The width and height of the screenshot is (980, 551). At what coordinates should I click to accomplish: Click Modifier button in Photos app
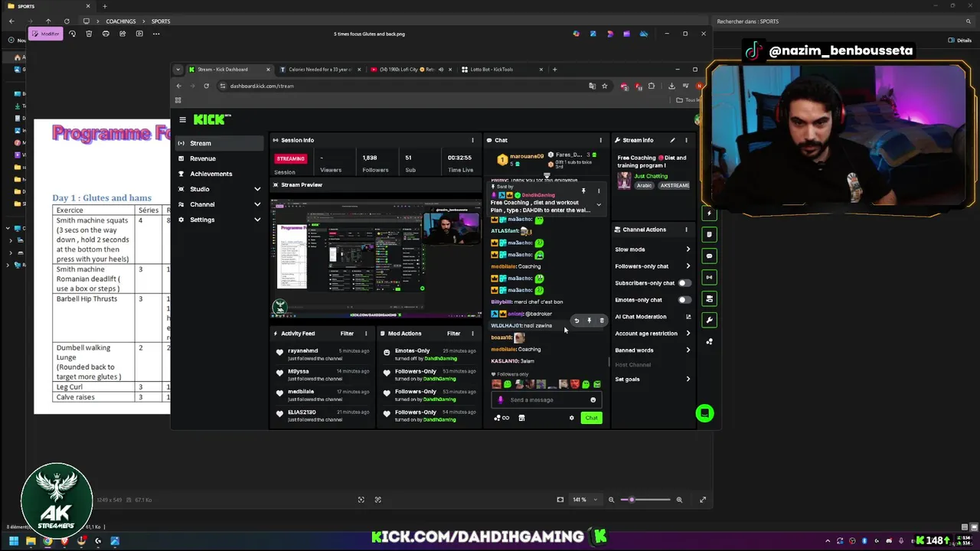click(x=46, y=34)
